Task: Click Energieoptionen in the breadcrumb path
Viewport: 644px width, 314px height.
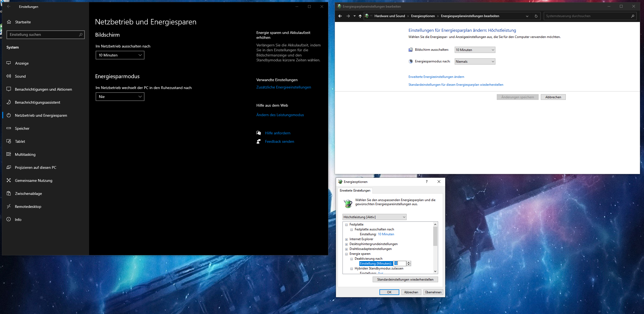Action: click(x=423, y=16)
